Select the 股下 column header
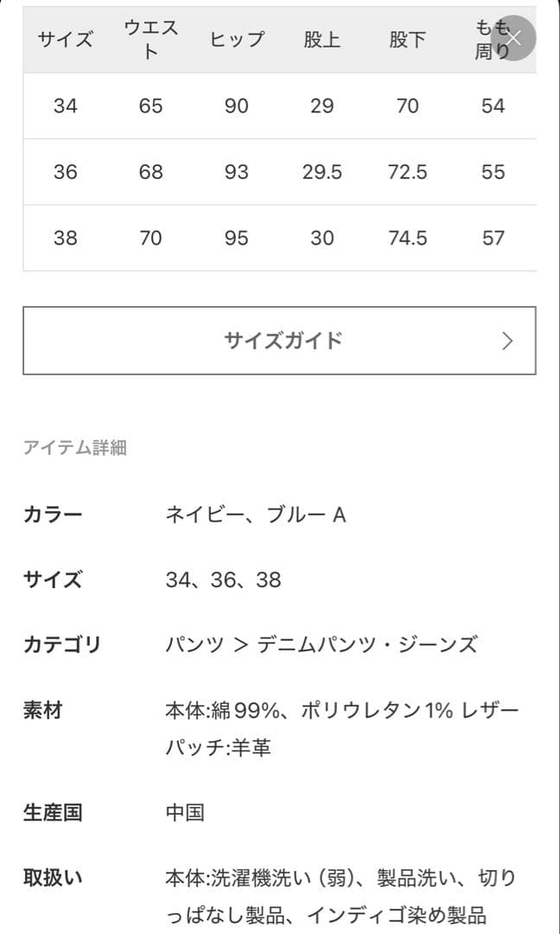The image size is (560, 934). [408, 38]
